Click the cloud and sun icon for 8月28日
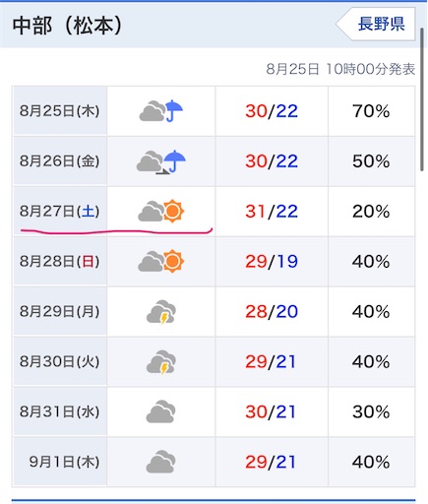The height and width of the screenshot is (504, 428). [161, 262]
